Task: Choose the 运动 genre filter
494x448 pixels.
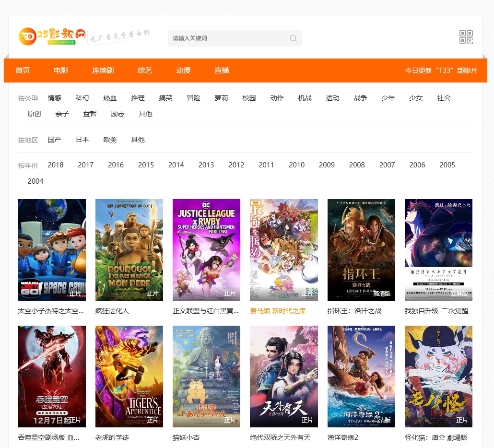Action: coord(333,98)
